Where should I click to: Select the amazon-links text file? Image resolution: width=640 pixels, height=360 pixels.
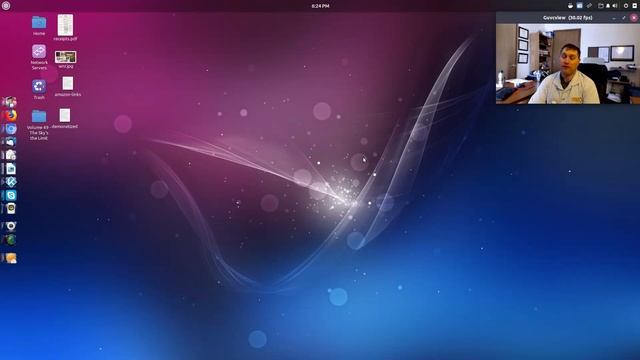coord(68,83)
